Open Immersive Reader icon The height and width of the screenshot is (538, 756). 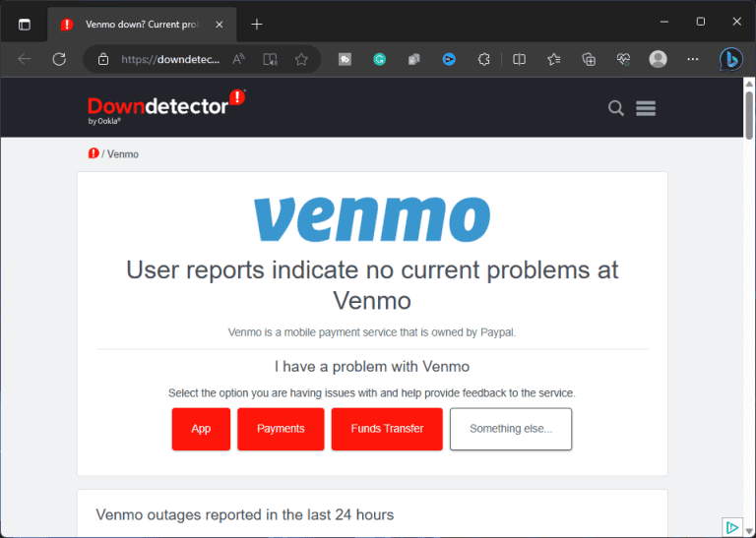pyautogui.click(x=270, y=59)
